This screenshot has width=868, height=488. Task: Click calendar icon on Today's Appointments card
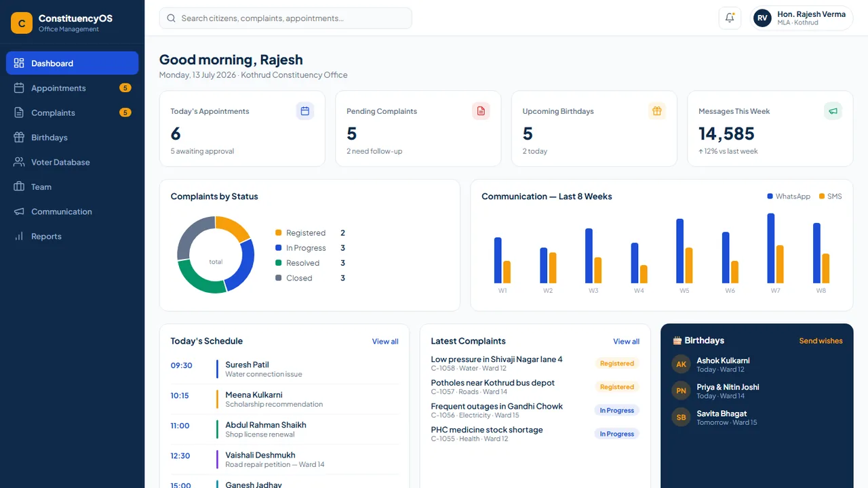pos(305,111)
